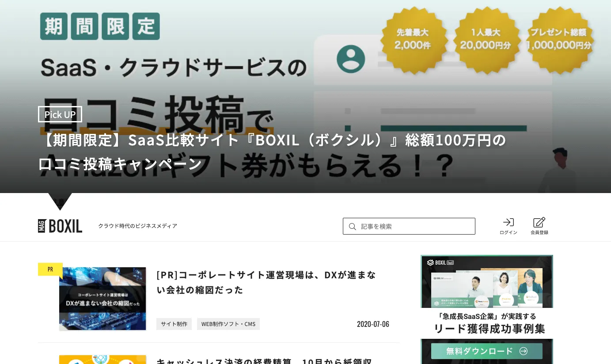Click the 2020-07-06 article date

click(x=373, y=324)
